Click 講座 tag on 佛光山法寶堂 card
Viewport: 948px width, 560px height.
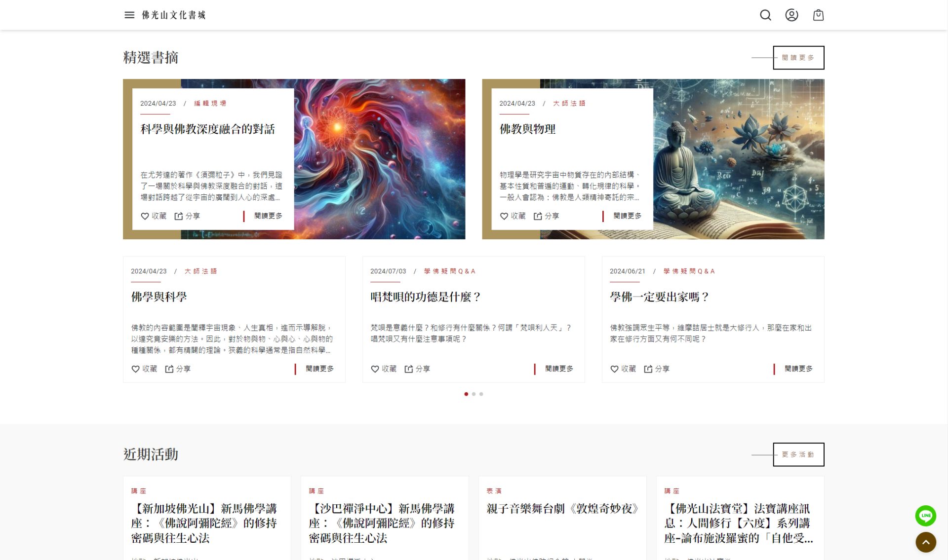[672, 491]
